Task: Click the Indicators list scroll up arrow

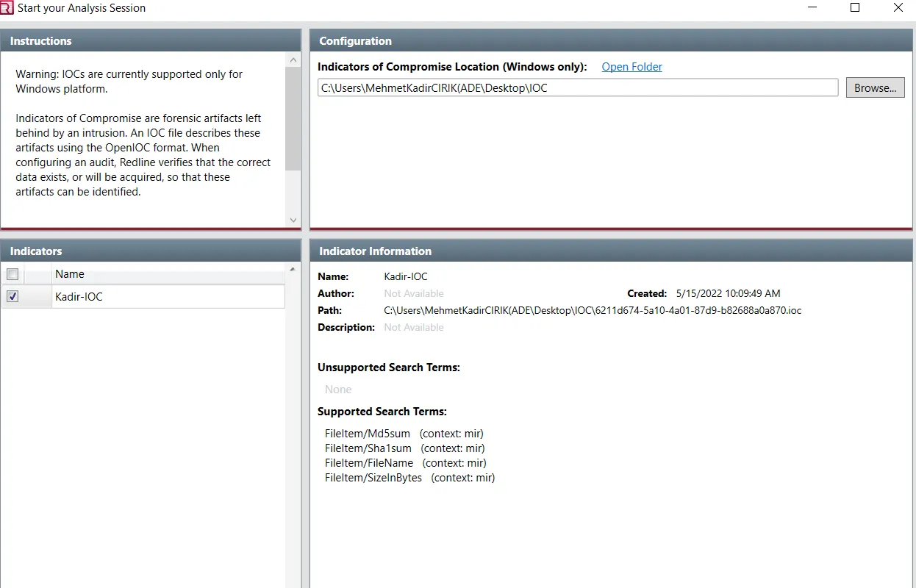Action: 293,270
